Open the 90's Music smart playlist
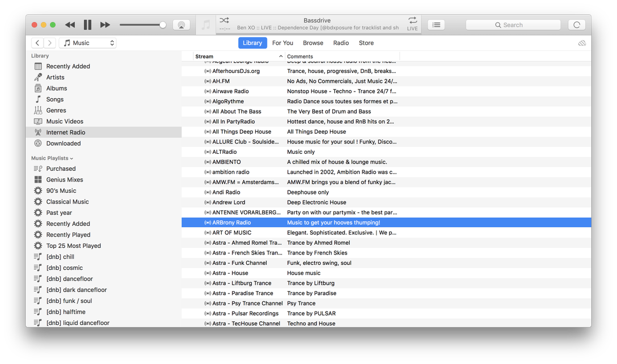 coord(103,191)
